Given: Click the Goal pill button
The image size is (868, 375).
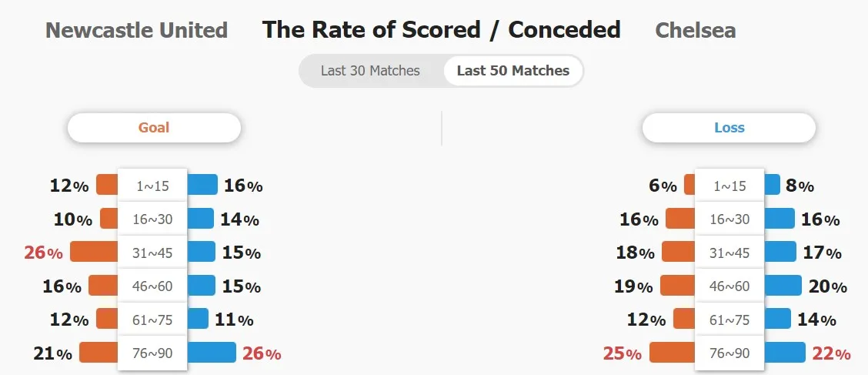Looking at the screenshot, I should (x=154, y=127).
